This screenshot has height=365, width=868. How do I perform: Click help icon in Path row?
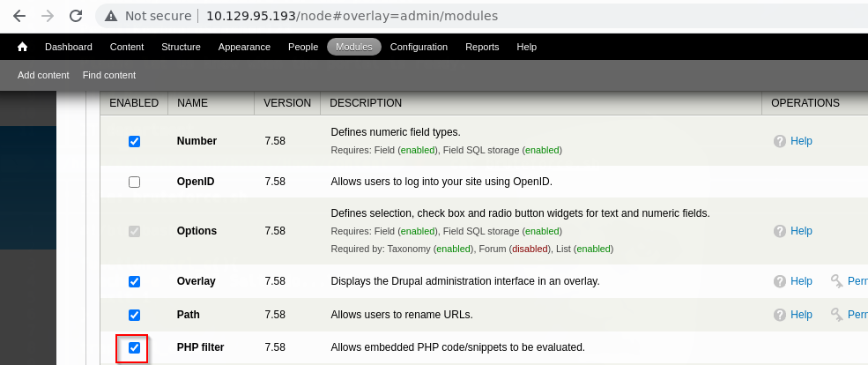tap(779, 315)
